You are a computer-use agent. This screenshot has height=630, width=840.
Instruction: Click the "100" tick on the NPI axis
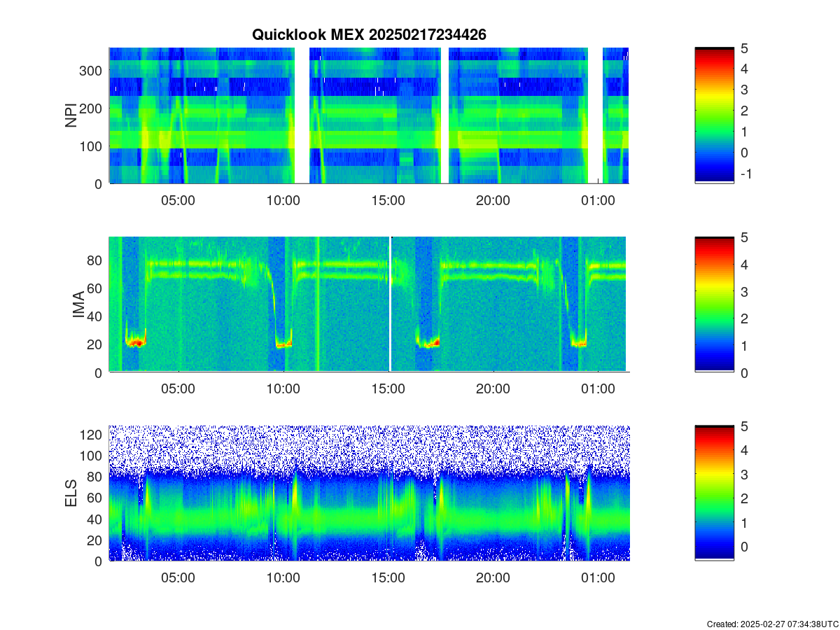[92, 146]
